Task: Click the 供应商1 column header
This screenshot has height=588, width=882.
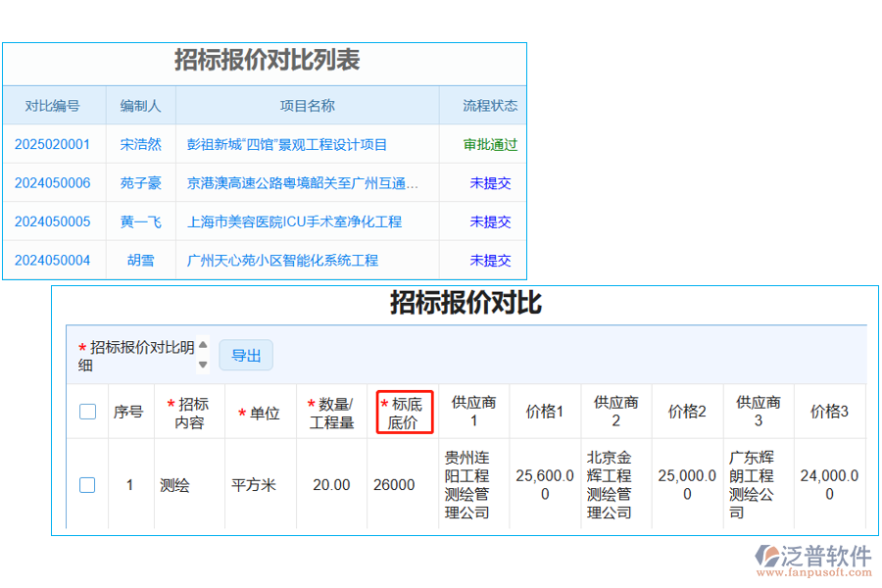Action: tap(474, 412)
